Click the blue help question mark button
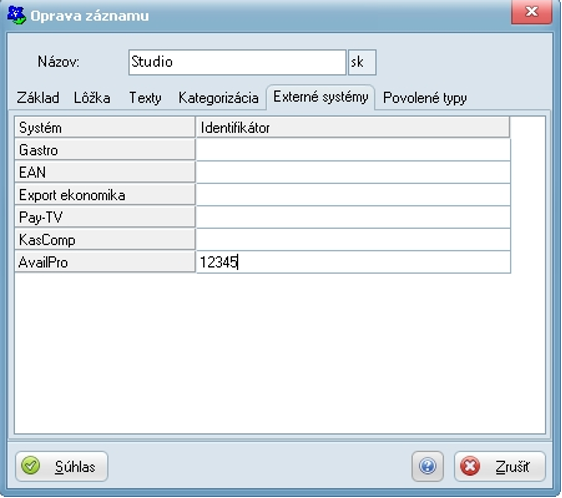 [427, 466]
